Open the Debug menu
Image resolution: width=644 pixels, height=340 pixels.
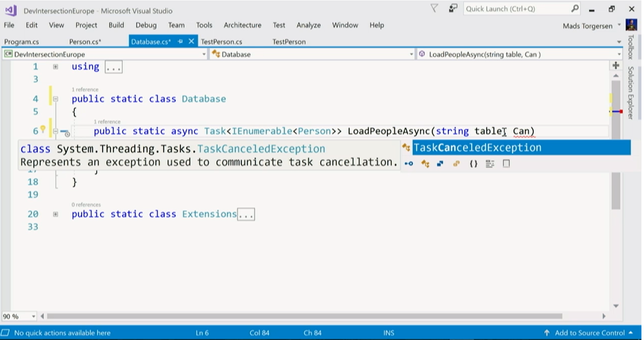click(x=146, y=25)
